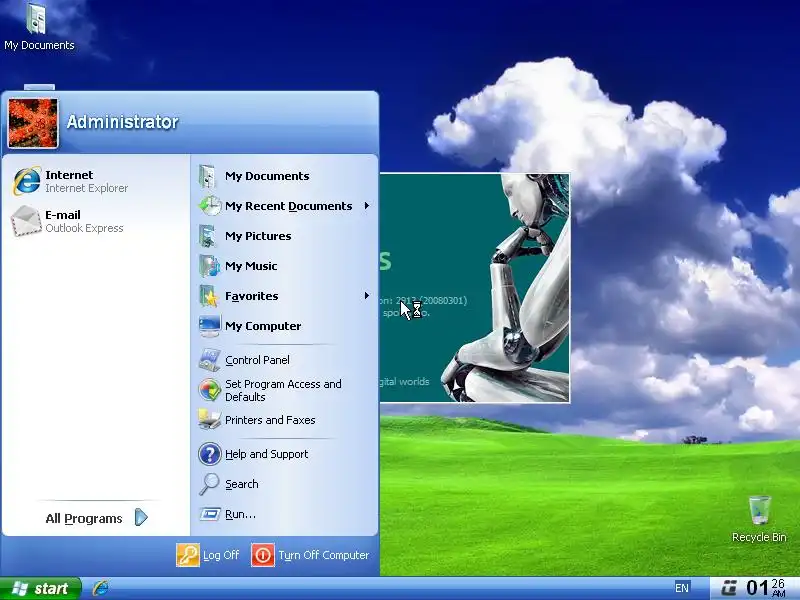Open the Run dialog
The height and width of the screenshot is (600, 800).
tap(284, 514)
